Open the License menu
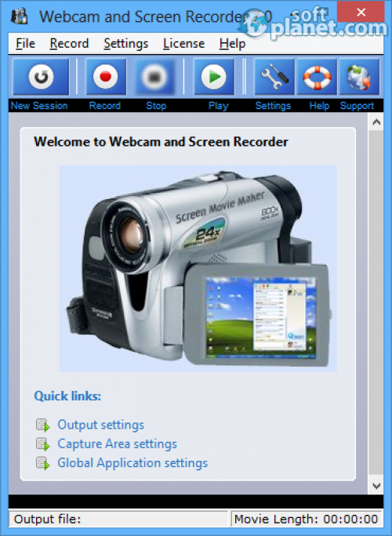The height and width of the screenshot is (536, 392). tap(183, 44)
